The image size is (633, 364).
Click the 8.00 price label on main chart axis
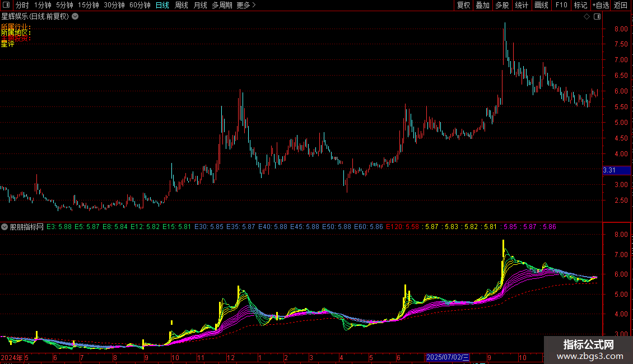point(621,29)
